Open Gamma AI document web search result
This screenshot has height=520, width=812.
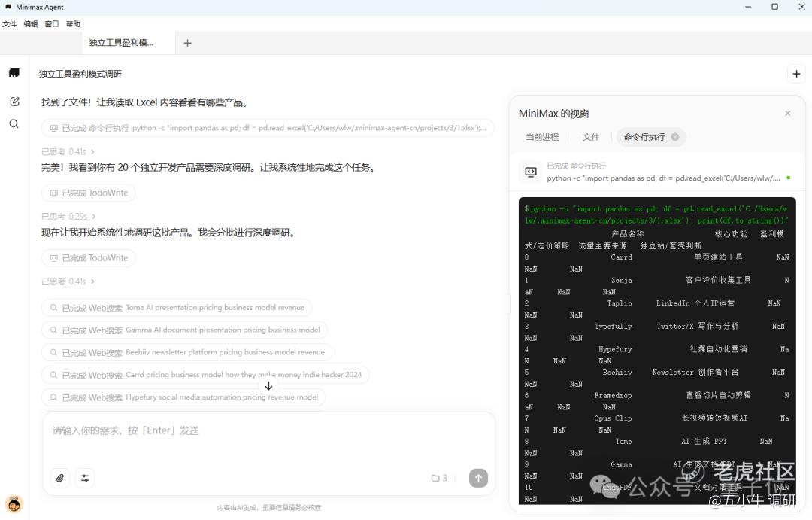point(184,330)
